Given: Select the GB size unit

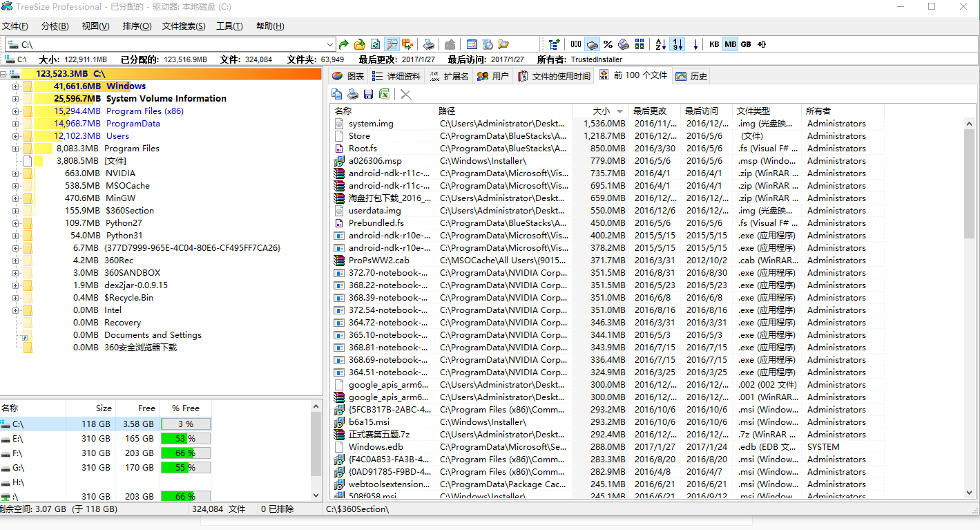Looking at the screenshot, I should (x=746, y=44).
